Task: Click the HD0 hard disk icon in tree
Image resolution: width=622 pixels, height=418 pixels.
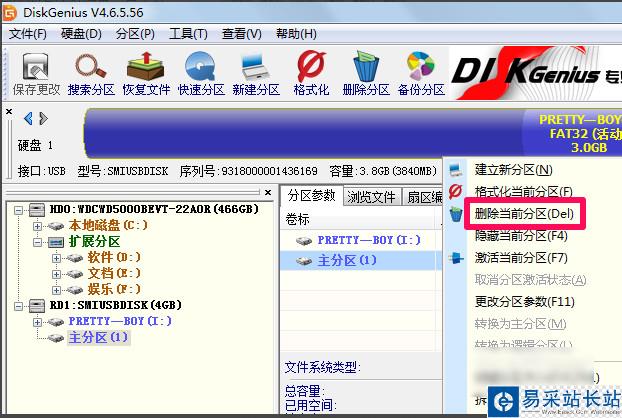Action: pyautogui.click(x=37, y=209)
